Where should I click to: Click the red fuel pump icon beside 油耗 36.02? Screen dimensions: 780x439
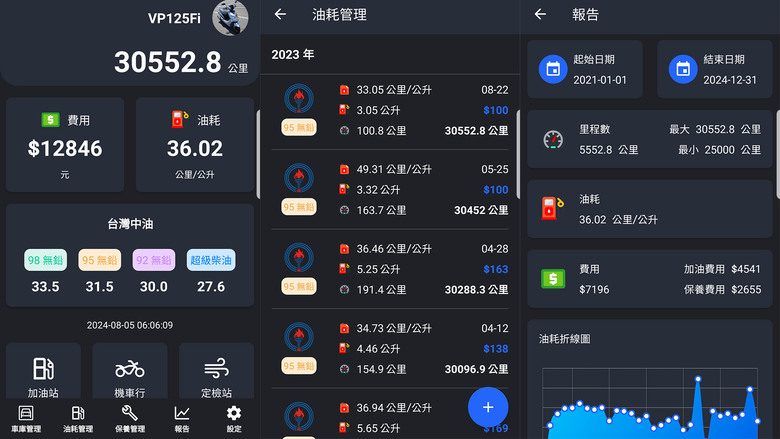[x=180, y=119]
